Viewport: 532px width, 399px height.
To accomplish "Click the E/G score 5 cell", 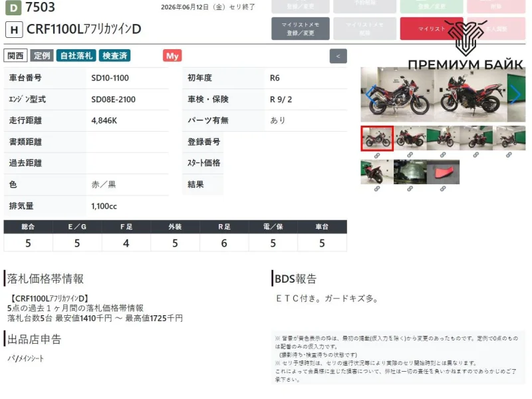I will [x=77, y=243].
